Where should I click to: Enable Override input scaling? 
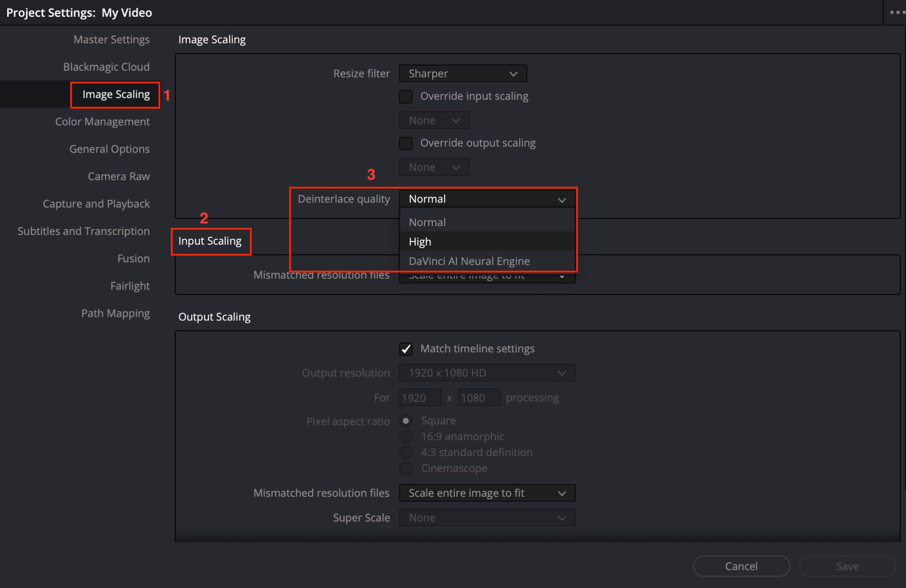coord(405,96)
